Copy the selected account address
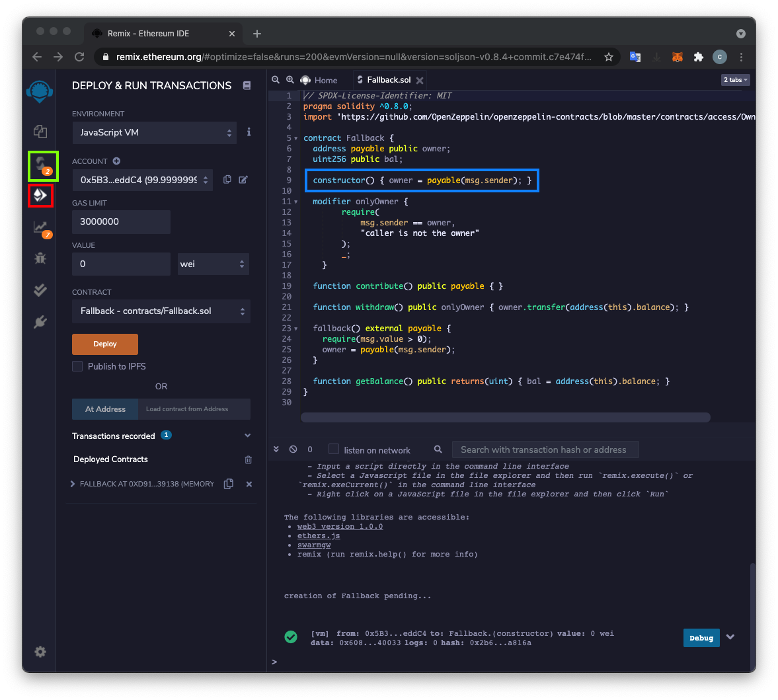Screen dimensions: 778x700 pos(227,180)
